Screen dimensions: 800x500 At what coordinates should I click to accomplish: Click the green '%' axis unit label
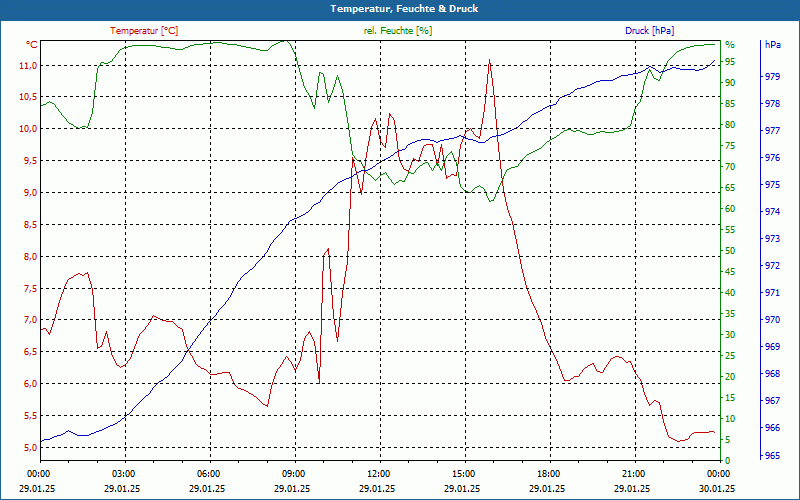[730, 45]
